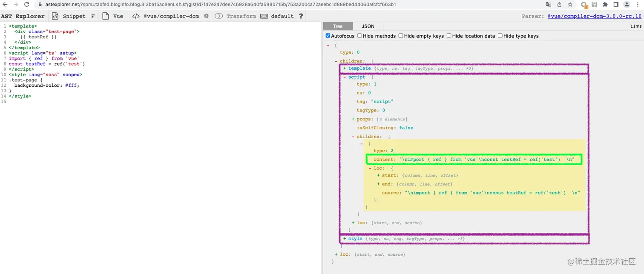Collapse the top-level children array
Image resolution: width=644 pixels, height=274 pixels.
pyautogui.click(x=336, y=61)
